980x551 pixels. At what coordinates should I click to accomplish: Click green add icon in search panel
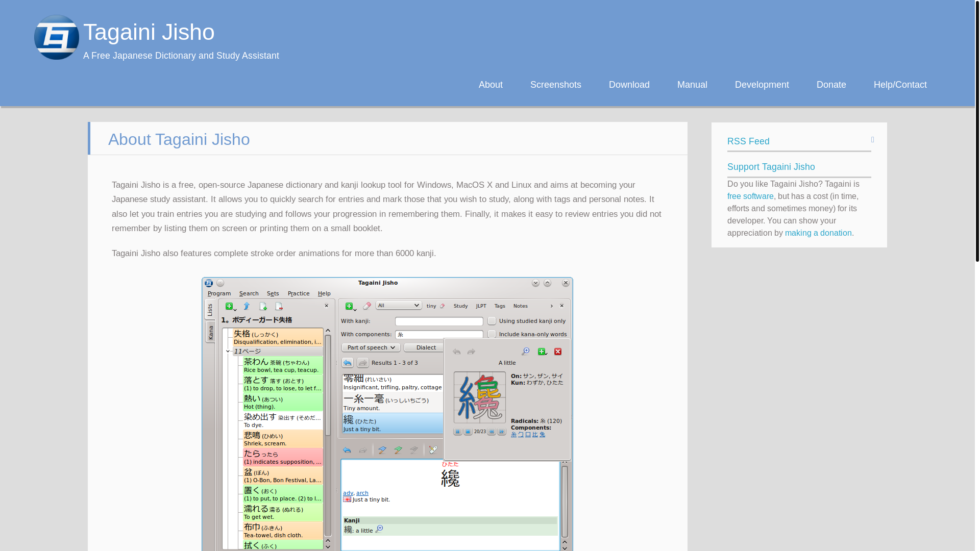tap(349, 307)
